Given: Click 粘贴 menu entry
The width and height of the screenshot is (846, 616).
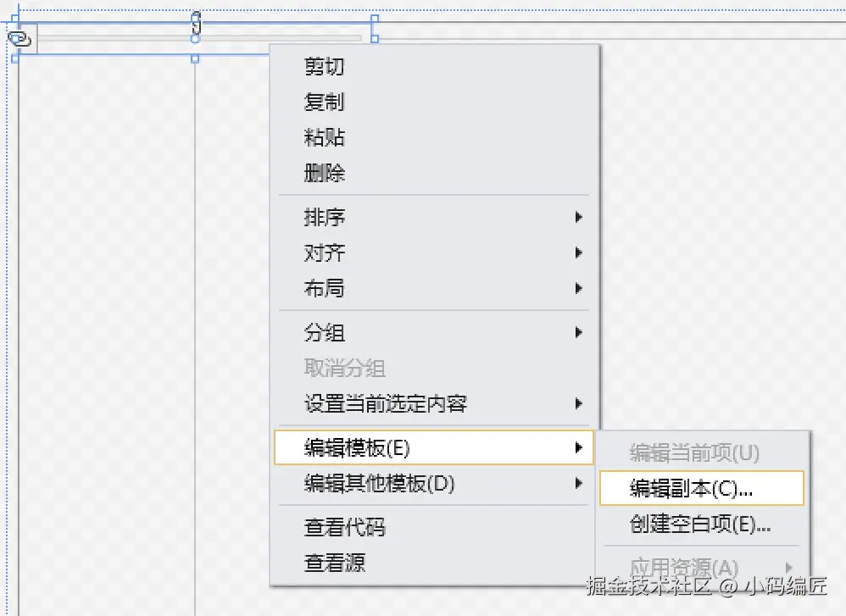Looking at the screenshot, I should point(434,137).
